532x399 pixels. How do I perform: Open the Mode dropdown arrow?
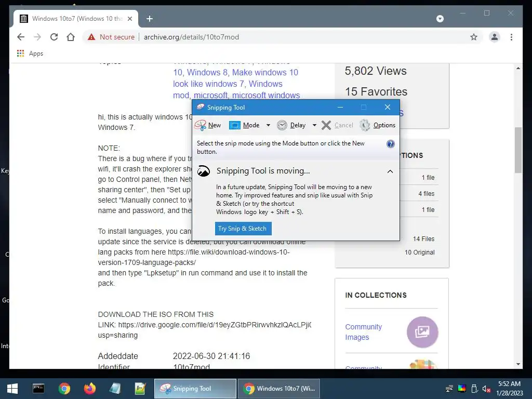pyautogui.click(x=268, y=125)
